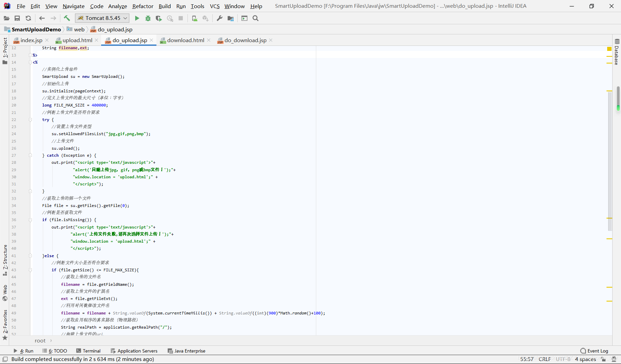
Task: Navigate forward with right arrow
Action: point(53,18)
